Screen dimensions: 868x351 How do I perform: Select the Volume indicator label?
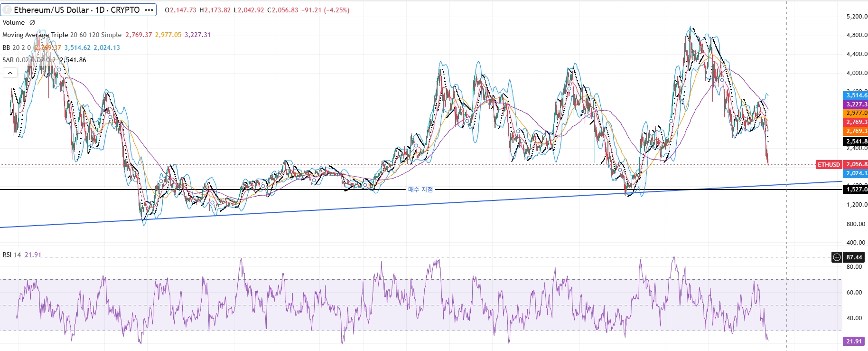(x=13, y=22)
